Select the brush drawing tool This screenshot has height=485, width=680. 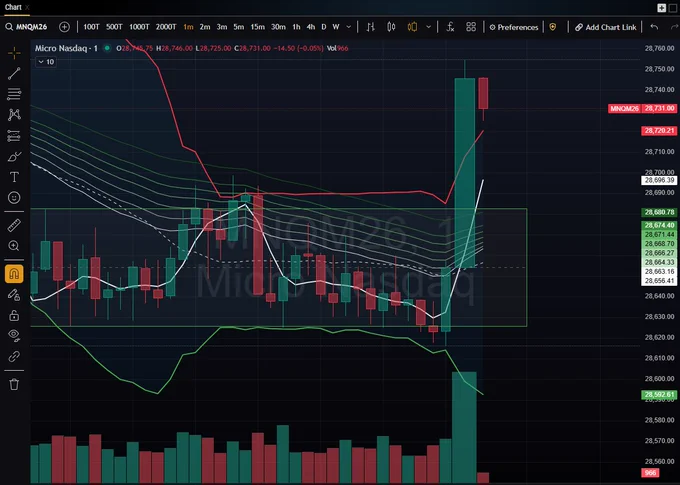click(14, 156)
